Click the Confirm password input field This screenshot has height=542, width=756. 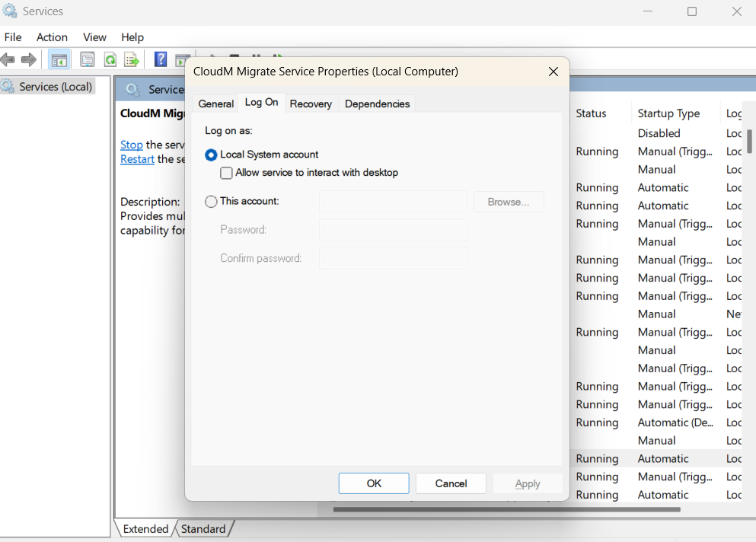pos(392,258)
